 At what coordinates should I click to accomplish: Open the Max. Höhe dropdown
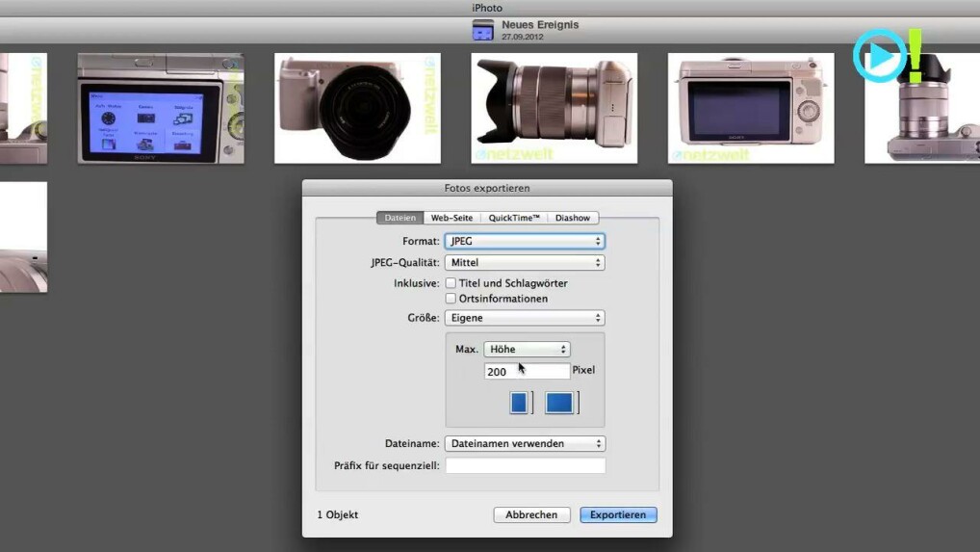[x=527, y=350]
